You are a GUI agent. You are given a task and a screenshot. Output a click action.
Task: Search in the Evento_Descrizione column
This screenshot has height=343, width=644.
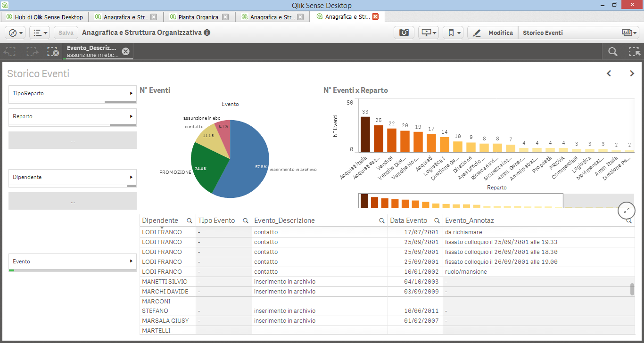pyautogui.click(x=382, y=220)
